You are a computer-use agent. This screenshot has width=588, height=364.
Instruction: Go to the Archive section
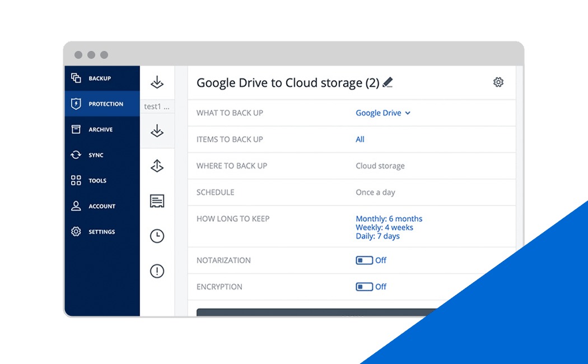[102, 129]
